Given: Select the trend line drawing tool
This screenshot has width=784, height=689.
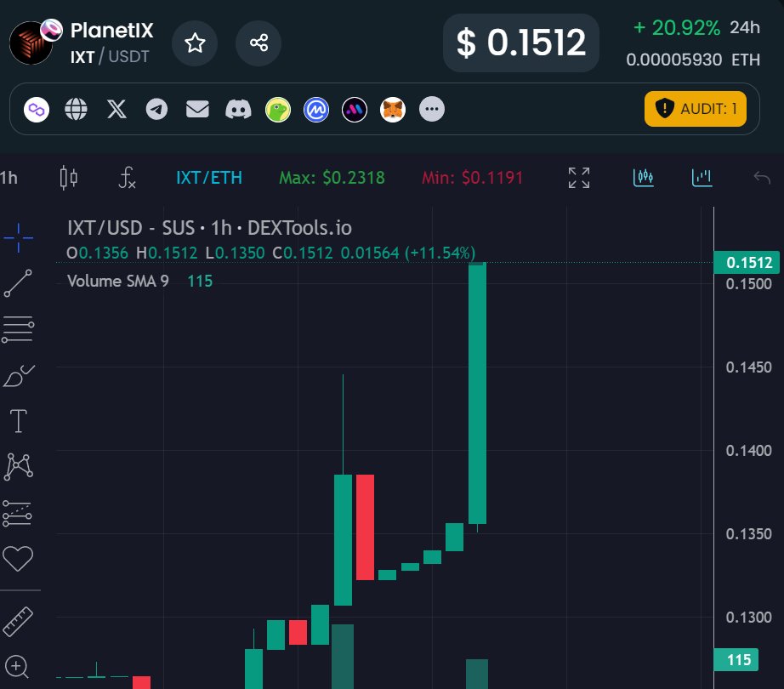Looking at the screenshot, I should (x=18, y=283).
